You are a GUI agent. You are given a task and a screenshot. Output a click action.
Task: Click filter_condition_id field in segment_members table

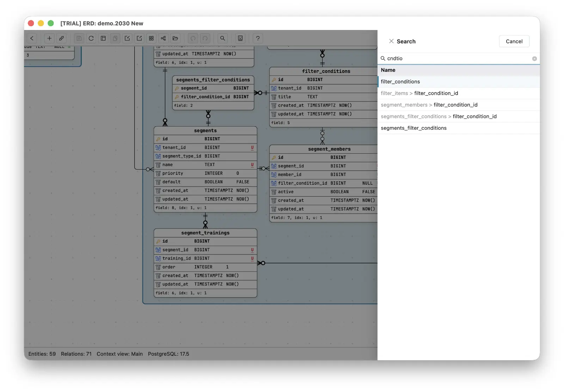(324, 183)
